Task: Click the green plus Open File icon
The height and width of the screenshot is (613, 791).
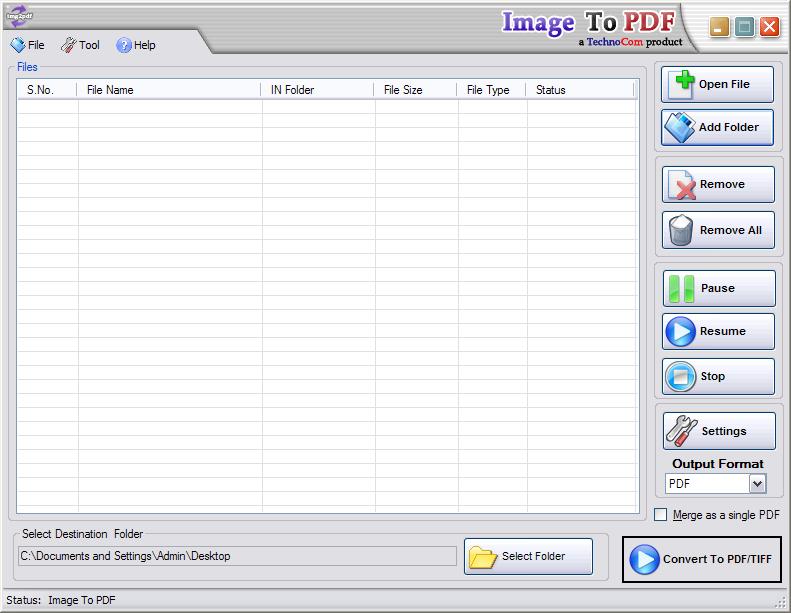Action: pyautogui.click(x=681, y=84)
